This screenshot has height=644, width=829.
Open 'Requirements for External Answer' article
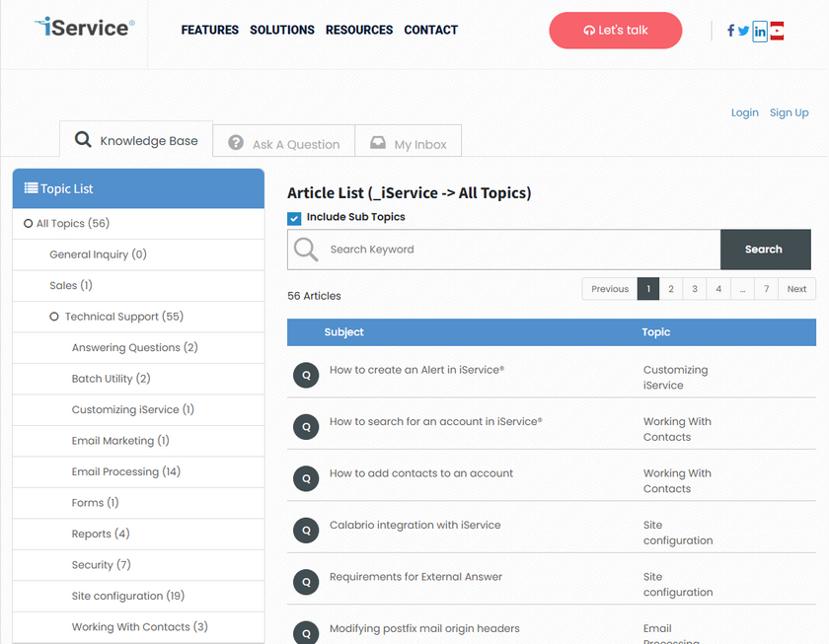pos(415,577)
